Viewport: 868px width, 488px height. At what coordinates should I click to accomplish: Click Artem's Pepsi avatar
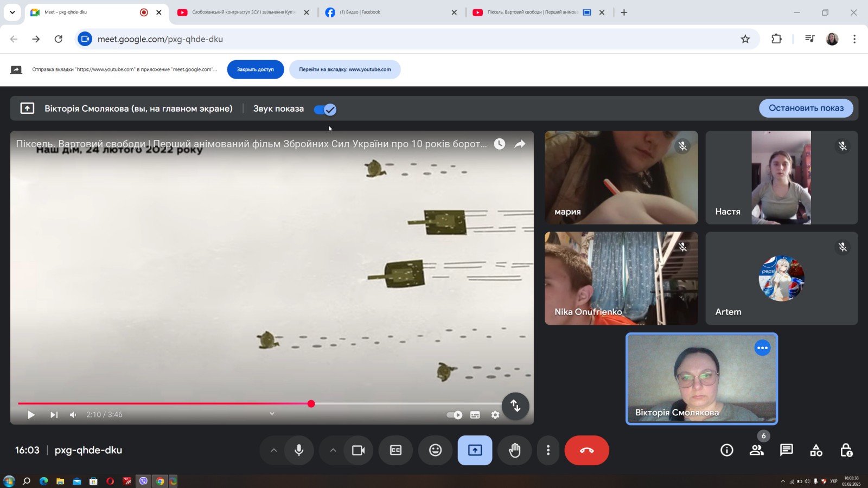coord(782,279)
